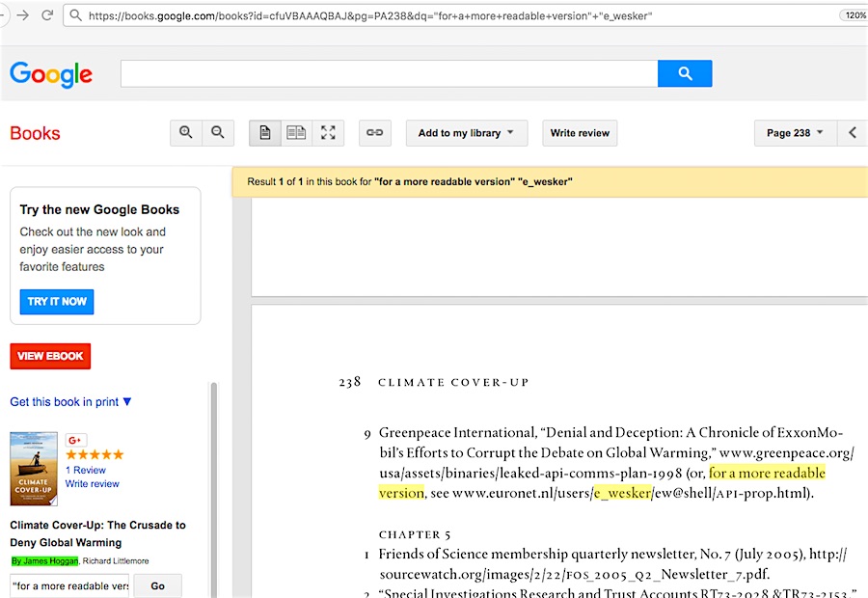Open the Add to my library dropdown
This screenshot has height=598, width=868.
pos(466,133)
